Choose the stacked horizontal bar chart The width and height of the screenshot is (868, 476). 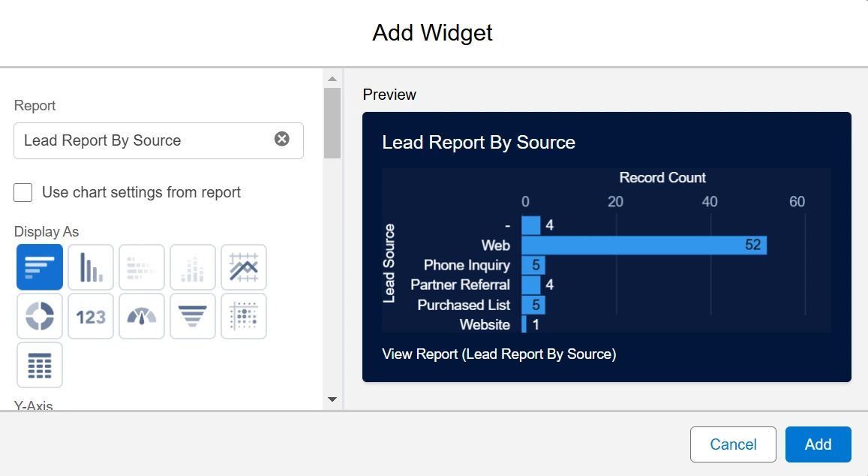point(142,267)
